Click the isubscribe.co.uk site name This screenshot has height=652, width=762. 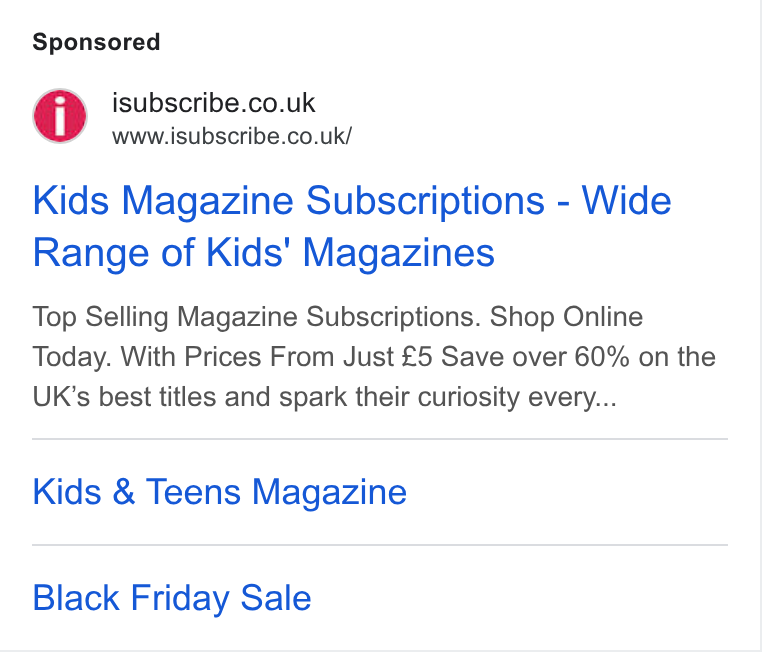[x=213, y=103]
